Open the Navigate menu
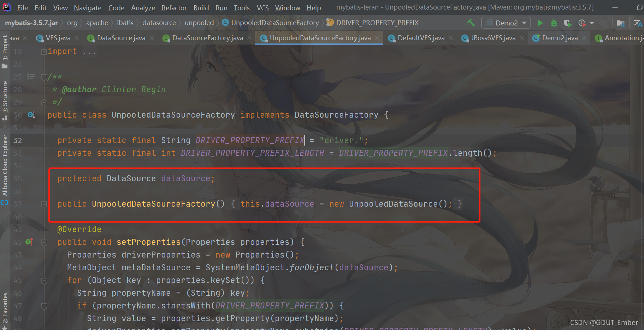Screen dimensions: 644x330 coord(88,8)
